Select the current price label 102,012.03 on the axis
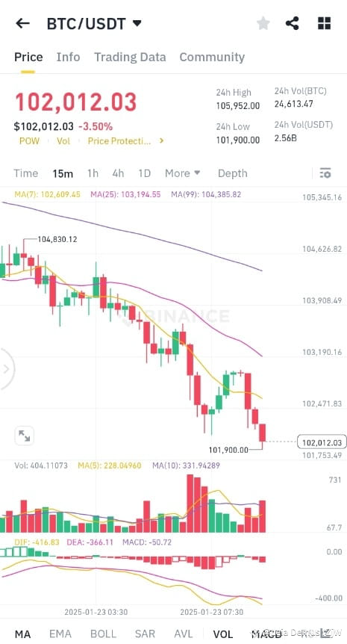 [322, 442]
